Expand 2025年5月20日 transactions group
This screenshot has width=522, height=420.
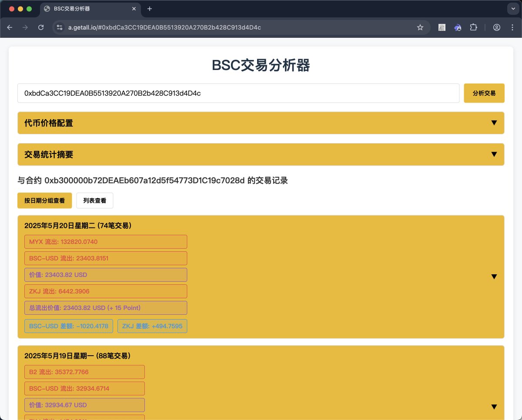click(494, 277)
